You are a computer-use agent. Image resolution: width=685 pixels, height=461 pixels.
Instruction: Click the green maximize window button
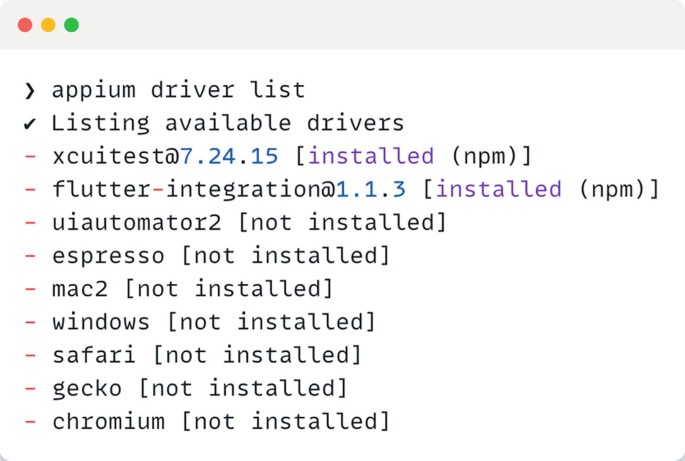click(x=71, y=24)
